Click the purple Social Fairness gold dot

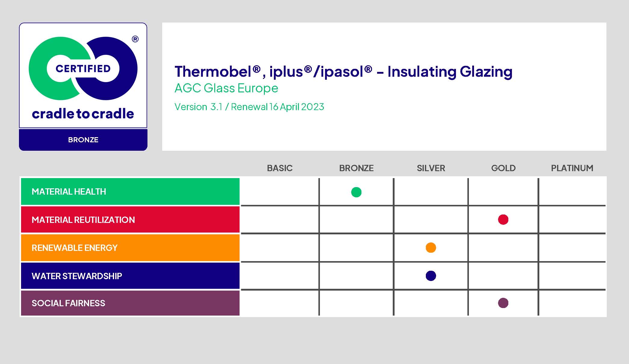point(503,303)
